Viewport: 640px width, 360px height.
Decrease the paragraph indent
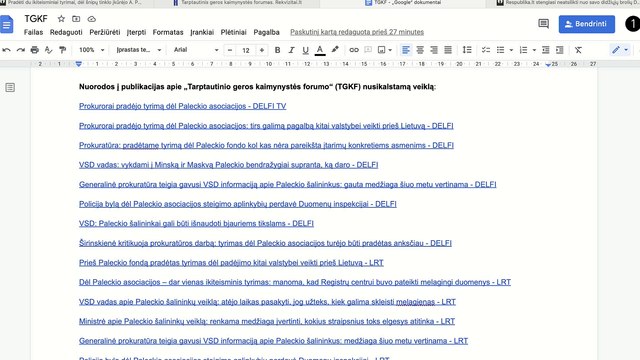click(546, 50)
